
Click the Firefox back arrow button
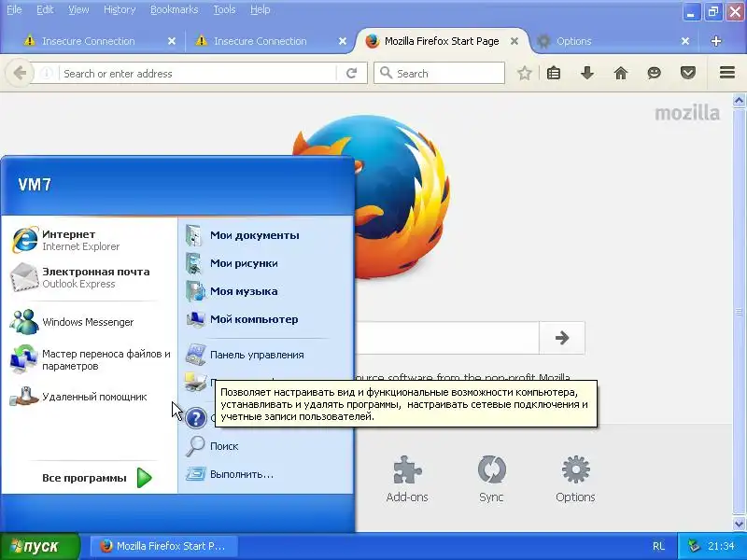click(x=20, y=74)
